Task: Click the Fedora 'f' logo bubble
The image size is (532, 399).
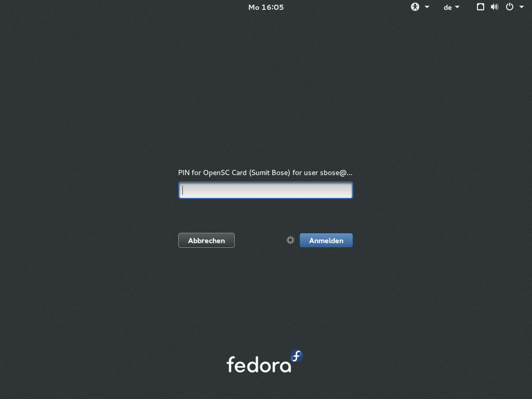Action: point(297,356)
